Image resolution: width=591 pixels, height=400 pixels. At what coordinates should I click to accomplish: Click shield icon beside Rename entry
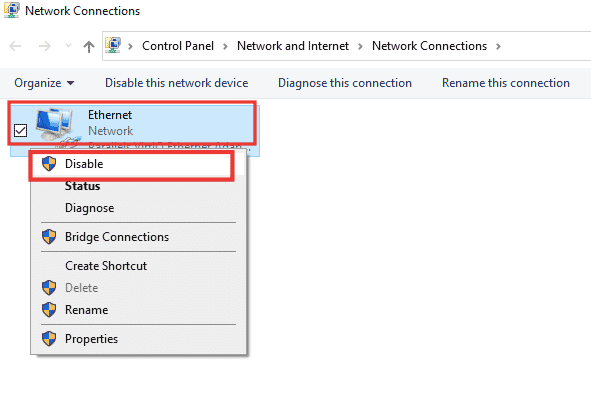click(49, 310)
